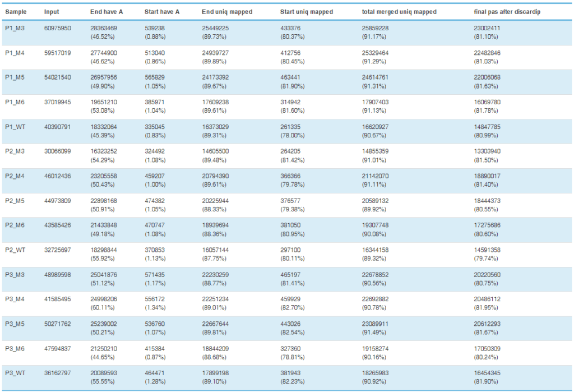Image resolution: width=574 pixels, height=392 pixels.
Task: Select the 'End uniq mapped' header
Action: tap(226, 12)
